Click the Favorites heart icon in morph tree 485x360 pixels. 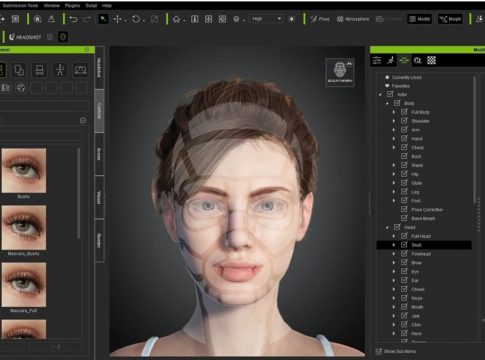click(x=387, y=86)
